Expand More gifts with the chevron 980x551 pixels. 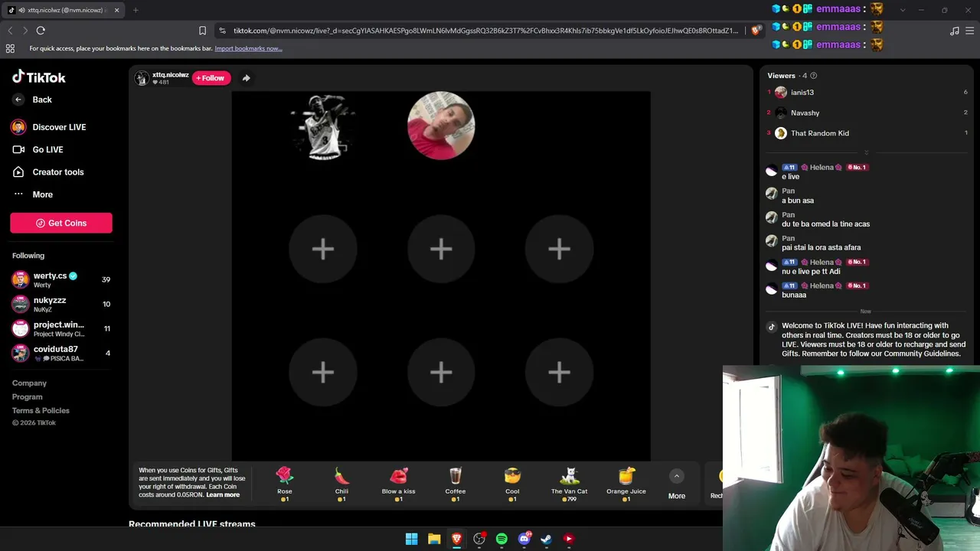tap(677, 476)
